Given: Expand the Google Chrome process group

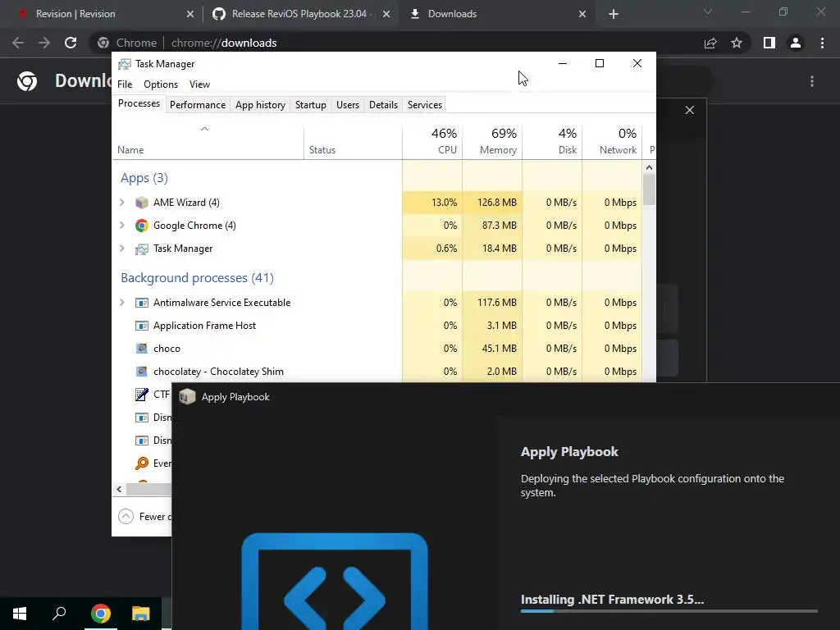Looking at the screenshot, I should (122, 226).
